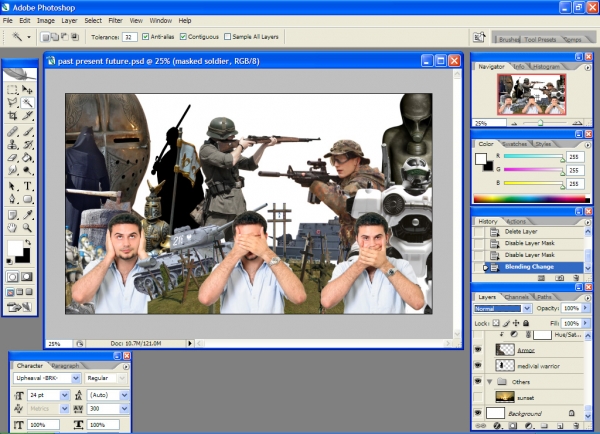600x434 pixels.
Task: Hide the Armor layer
Action: pos(478,349)
